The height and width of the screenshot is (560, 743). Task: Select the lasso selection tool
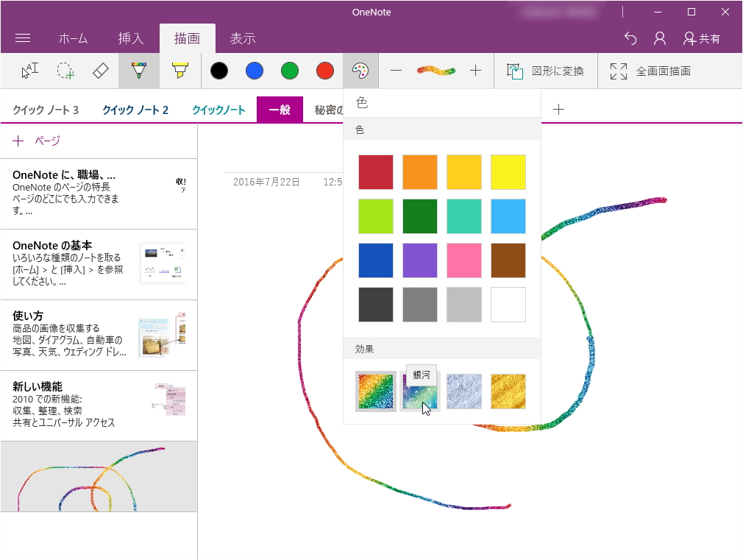click(65, 71)
